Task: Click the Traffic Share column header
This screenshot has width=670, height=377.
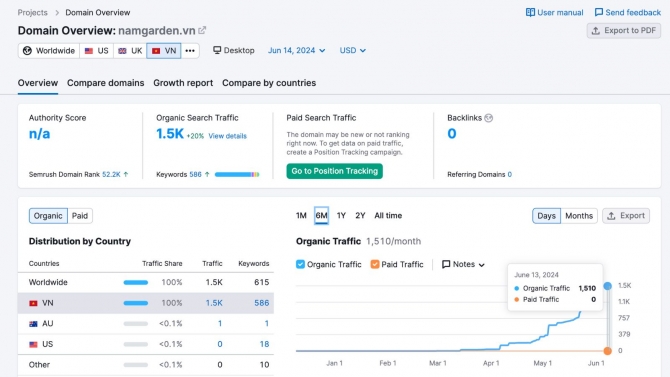Action: point(162,263)
